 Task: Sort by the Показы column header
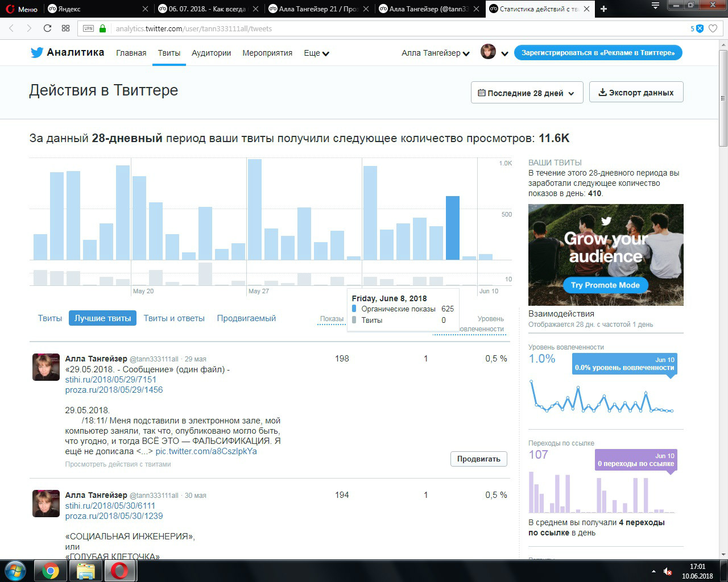(x=332, y=319)
